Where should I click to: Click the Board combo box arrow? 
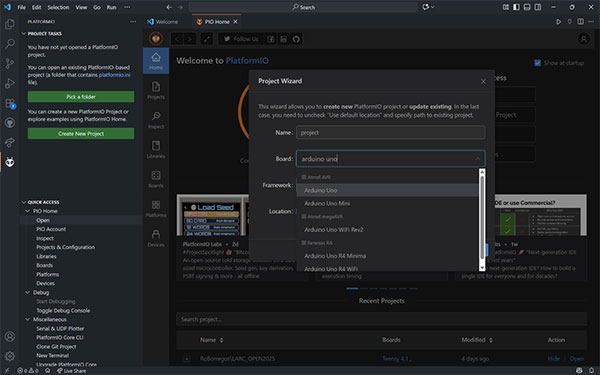coord(478,158)
